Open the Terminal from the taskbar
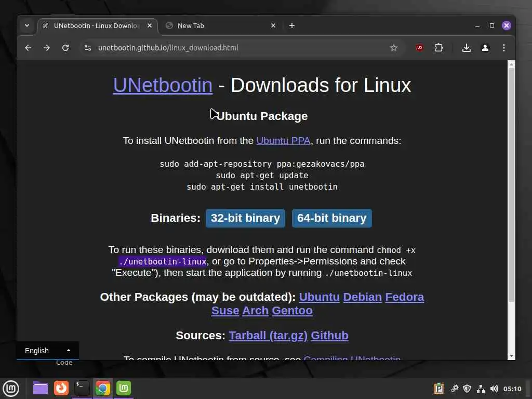The width and height of the screenshot is (532, 399). [82, 388]
